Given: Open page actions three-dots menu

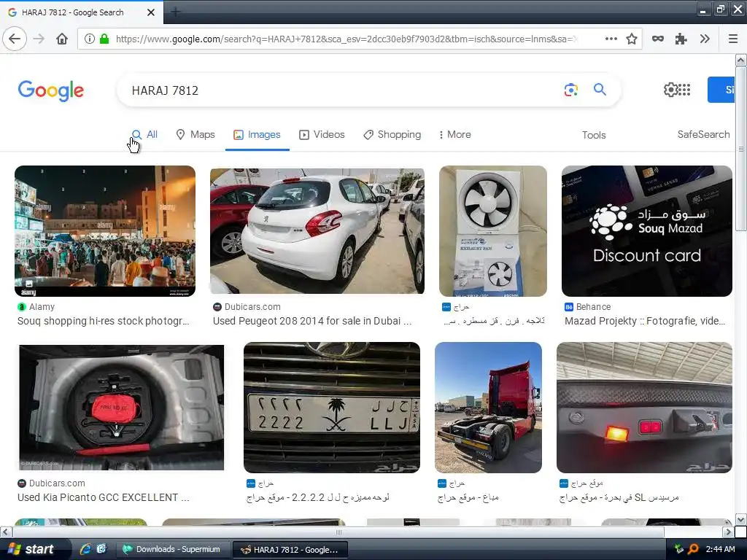Looking at the screenshot, I should [611, 39].
